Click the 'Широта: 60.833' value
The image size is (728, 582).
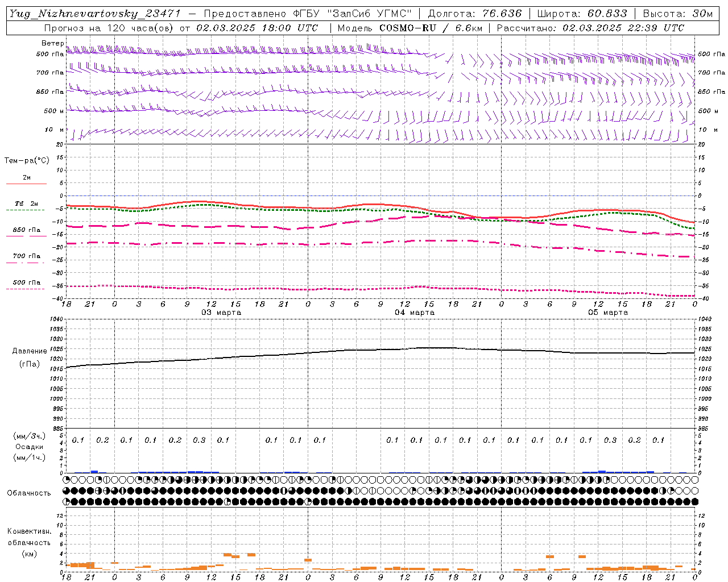click(582, 14)
